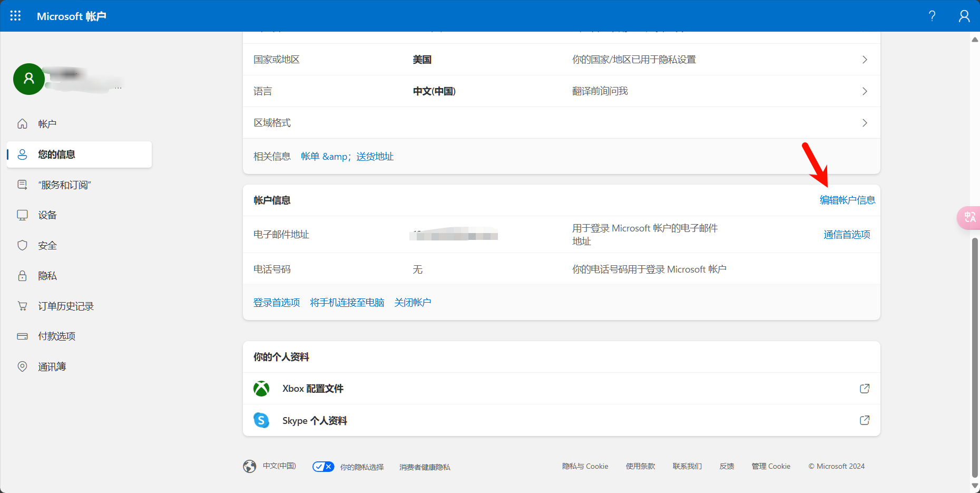Toggle the privacy choices switch icon

pos(324,467)
